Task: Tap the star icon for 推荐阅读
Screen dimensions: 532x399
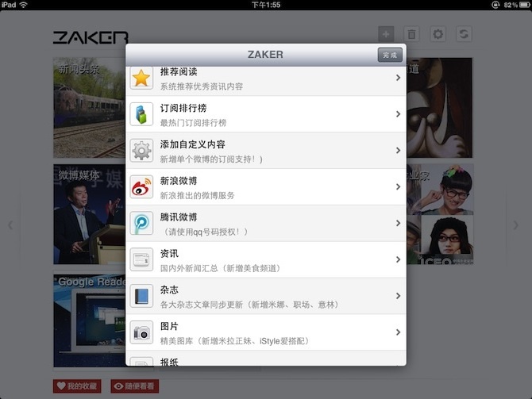Action: [x=141, y=79]
